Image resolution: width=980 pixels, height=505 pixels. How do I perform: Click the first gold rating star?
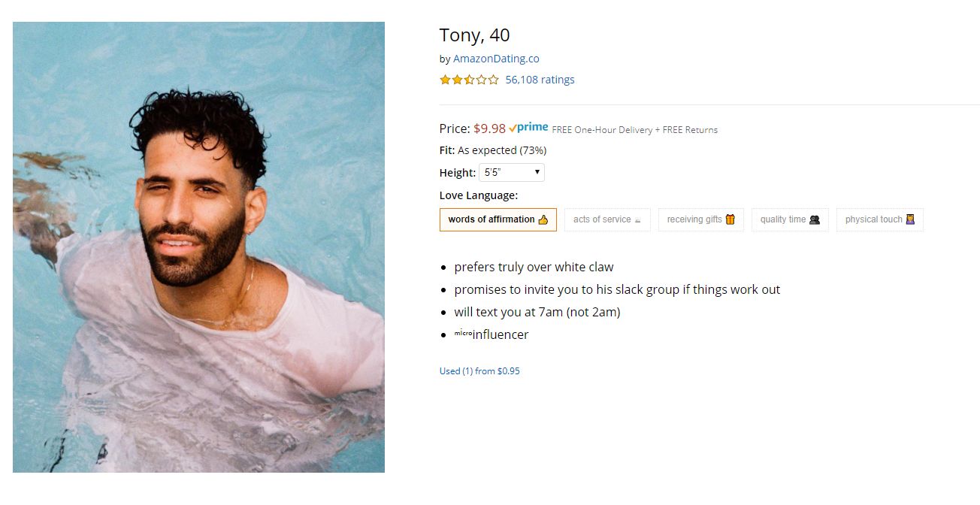pyautogui.click(x=445, y=80)
